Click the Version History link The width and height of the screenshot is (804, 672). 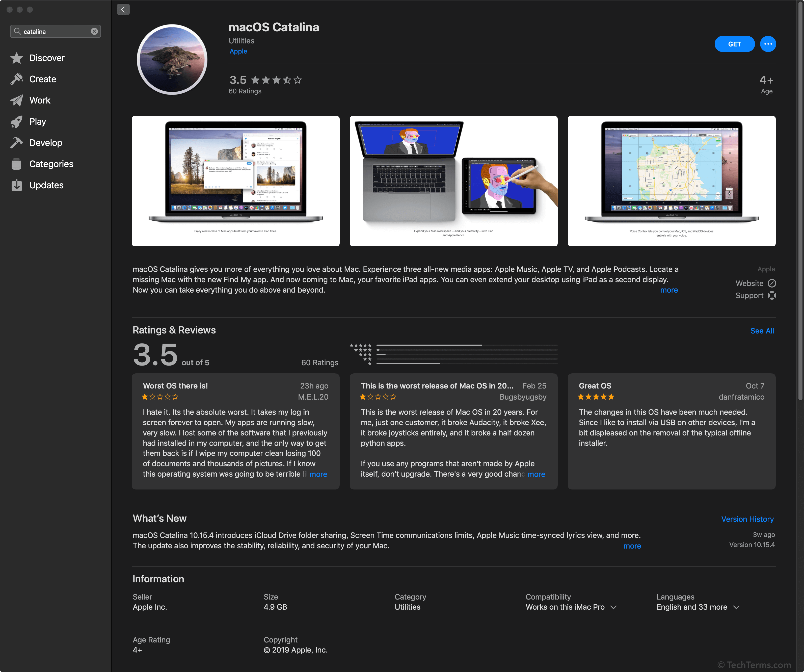[x=747, y=519]
